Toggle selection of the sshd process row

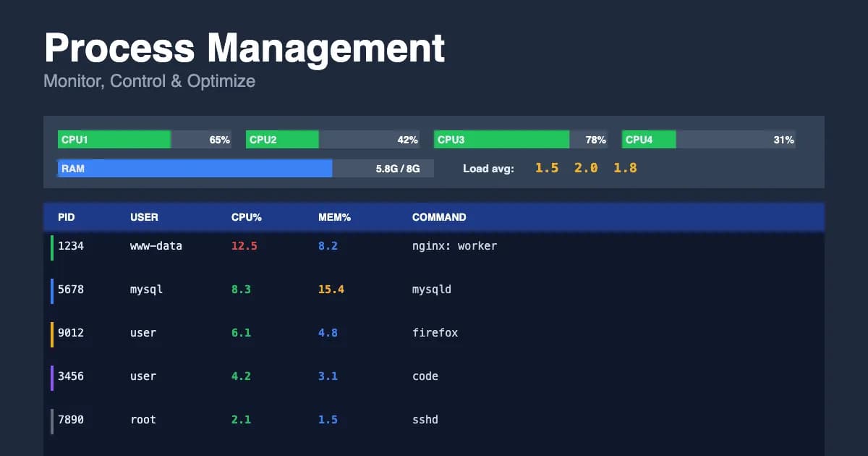coord(434,420)
